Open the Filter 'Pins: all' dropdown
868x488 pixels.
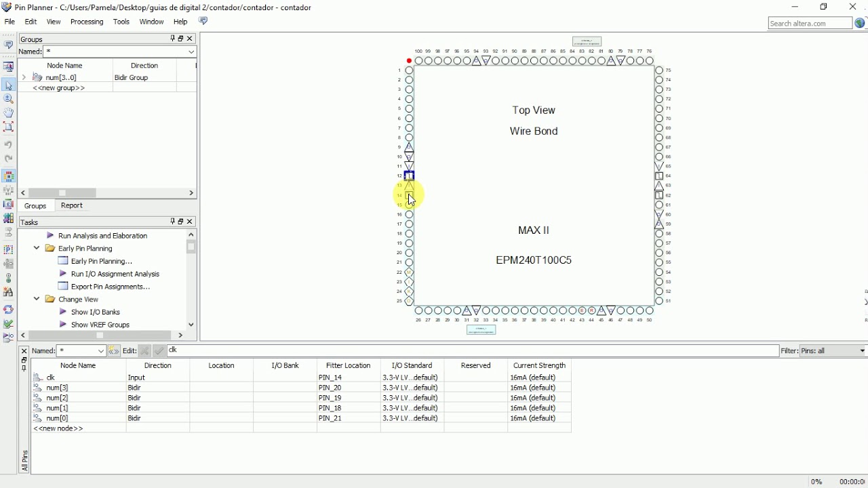[x=863, y=351]
